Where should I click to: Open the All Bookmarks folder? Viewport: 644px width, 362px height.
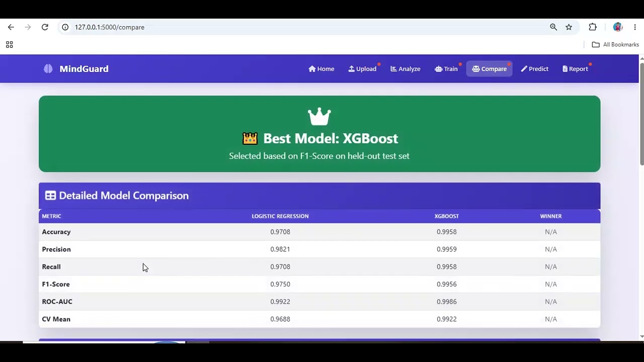(615, 45)
